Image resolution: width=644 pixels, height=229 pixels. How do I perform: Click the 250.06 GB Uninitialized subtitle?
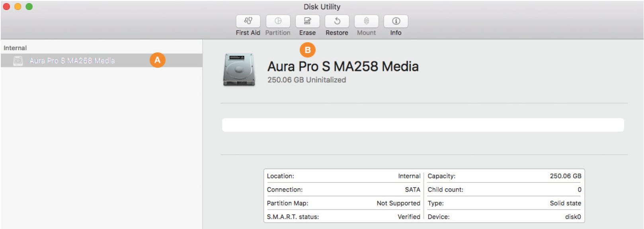[x=306, y=80]
